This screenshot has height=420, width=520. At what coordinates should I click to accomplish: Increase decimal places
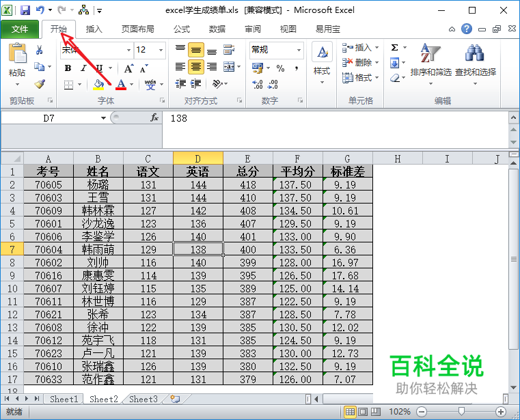tap(258, 85)
